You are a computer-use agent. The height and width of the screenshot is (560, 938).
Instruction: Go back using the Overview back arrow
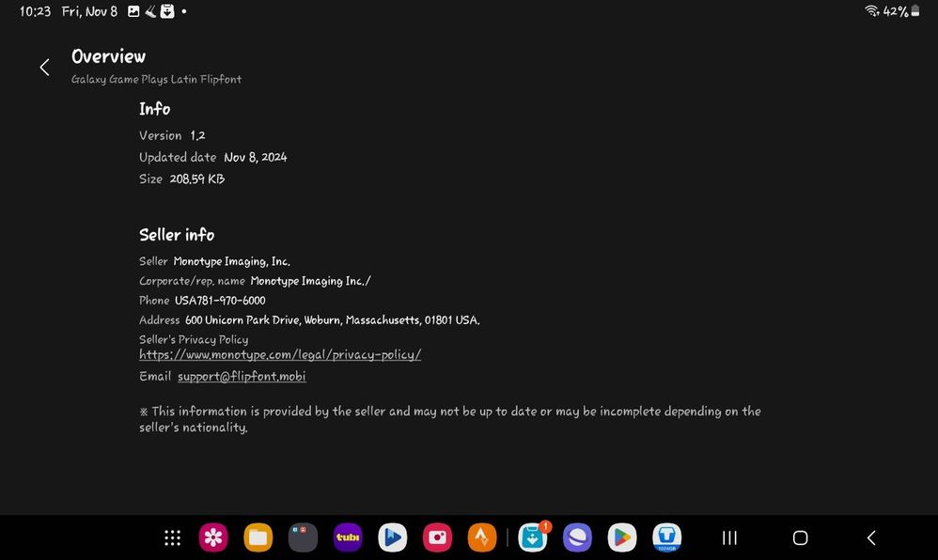pyautogui.click(x=45, y=67)
